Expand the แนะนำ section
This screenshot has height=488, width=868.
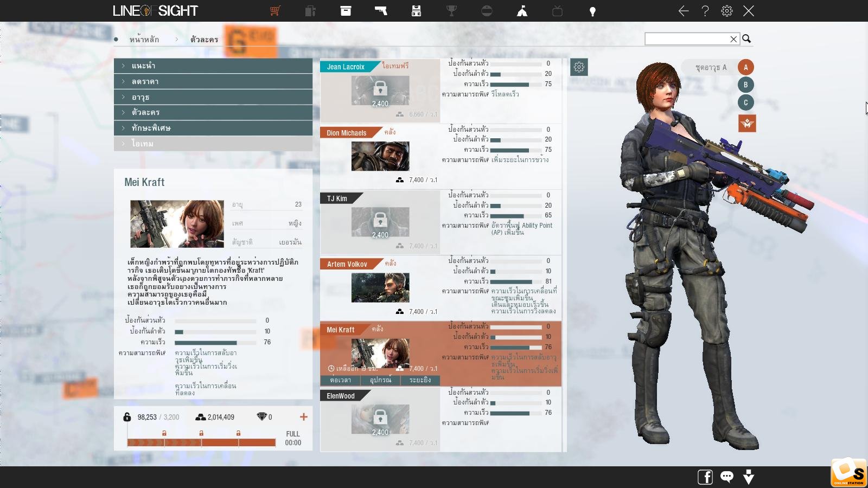tap(213, 66)
